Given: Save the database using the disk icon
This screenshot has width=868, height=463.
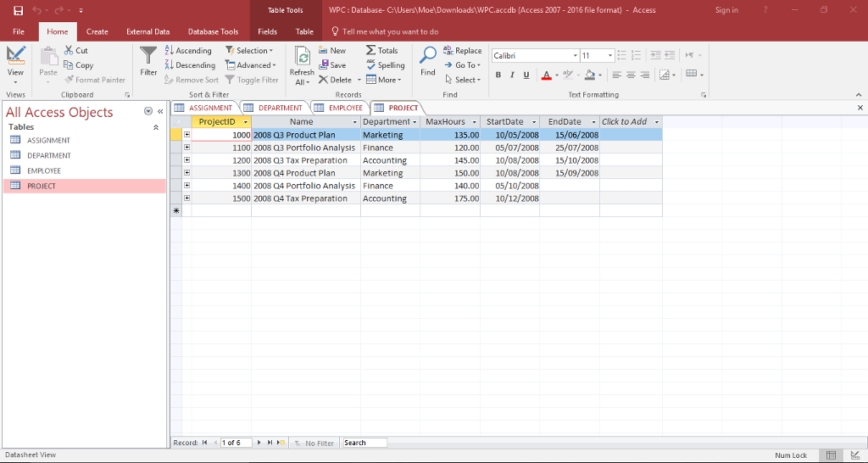Looking at the screenshot, I should 19,10.
